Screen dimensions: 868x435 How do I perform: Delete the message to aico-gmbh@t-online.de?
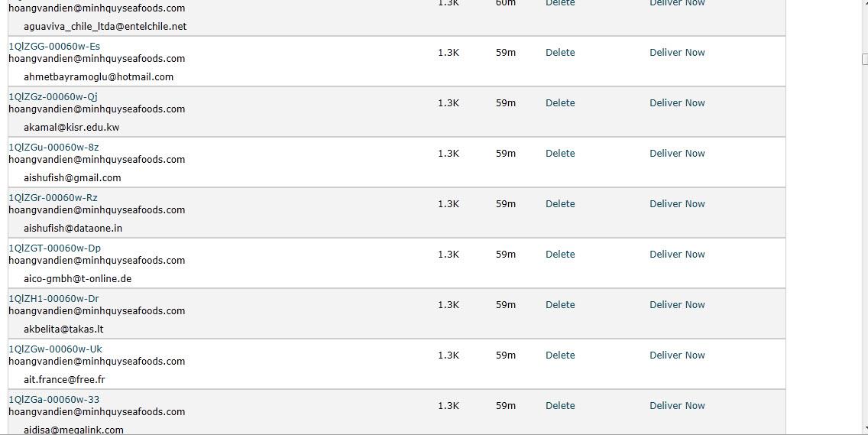pos(560,254)
